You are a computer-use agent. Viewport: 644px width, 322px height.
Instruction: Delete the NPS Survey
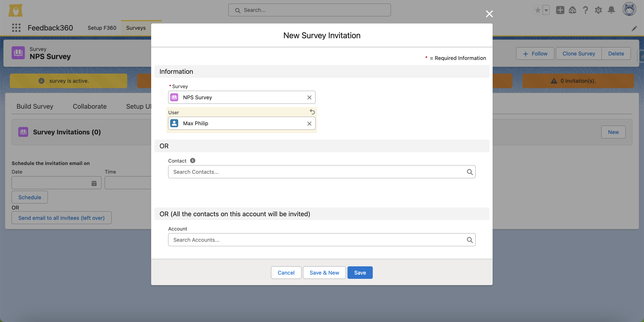[616, 54]
